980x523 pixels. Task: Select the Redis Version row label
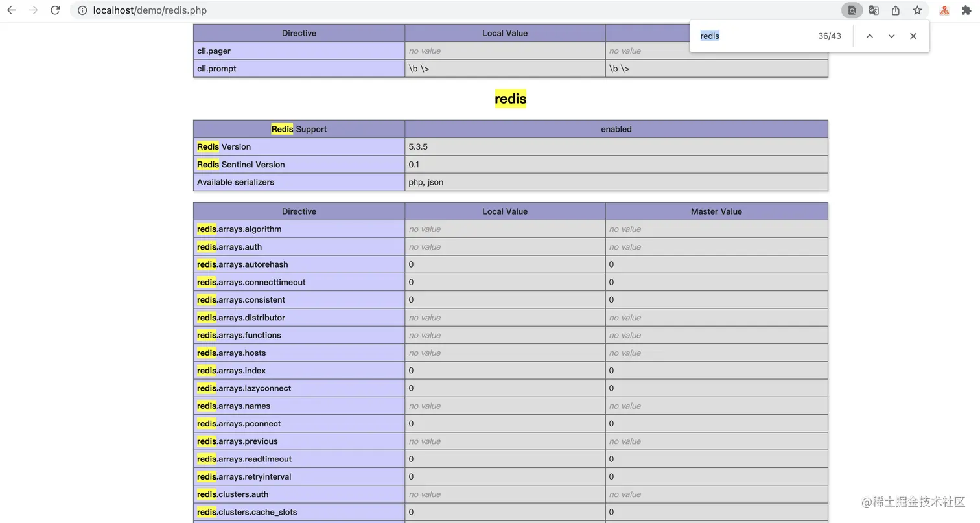(224, 146)
